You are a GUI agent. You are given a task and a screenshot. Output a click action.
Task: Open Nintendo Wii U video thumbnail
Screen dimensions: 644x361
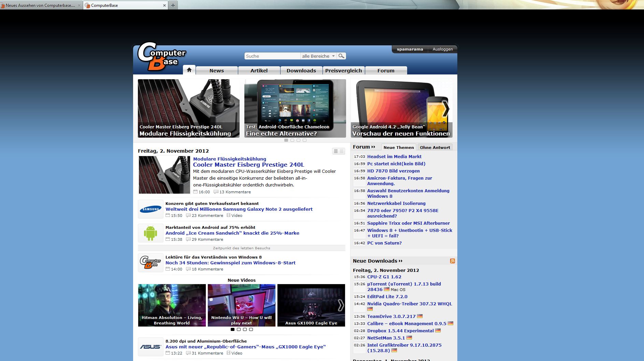[242, 305]
